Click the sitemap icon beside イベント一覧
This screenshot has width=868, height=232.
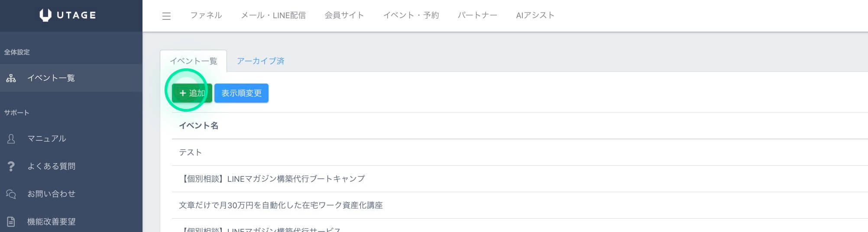click(x=11, y=78)
